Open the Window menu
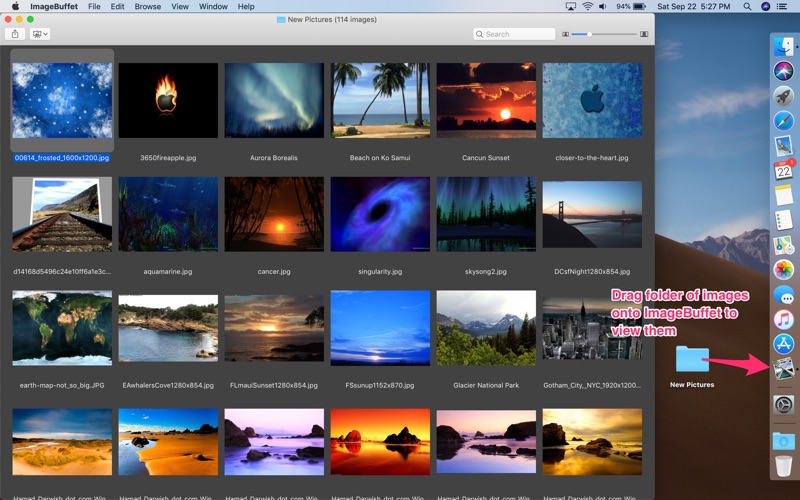Screen dimensions: 800x500 (213, 7)
